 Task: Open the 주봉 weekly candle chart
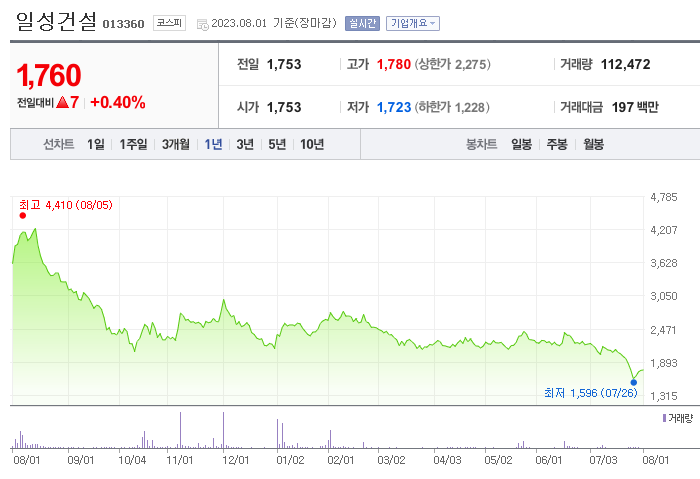(x=557, y=144)
